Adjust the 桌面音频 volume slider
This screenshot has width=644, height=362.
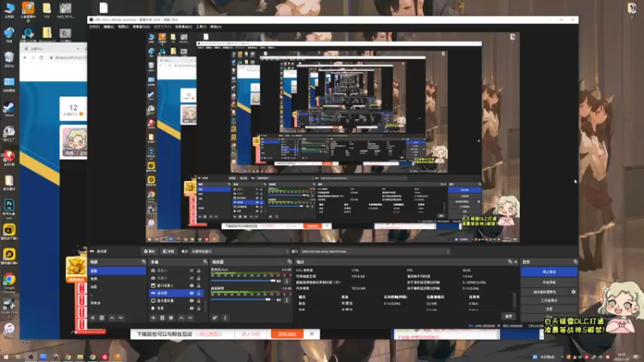pyautogui.click(x=243, y=300)
